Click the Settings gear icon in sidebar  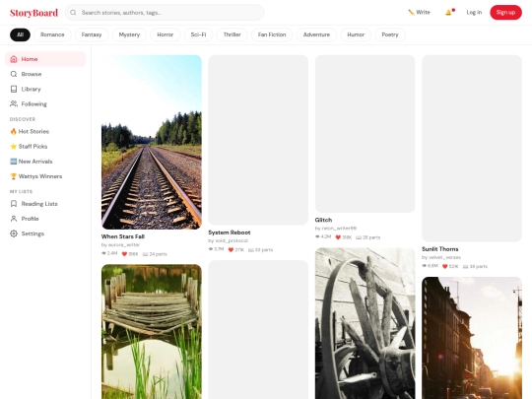pos(14,233)
